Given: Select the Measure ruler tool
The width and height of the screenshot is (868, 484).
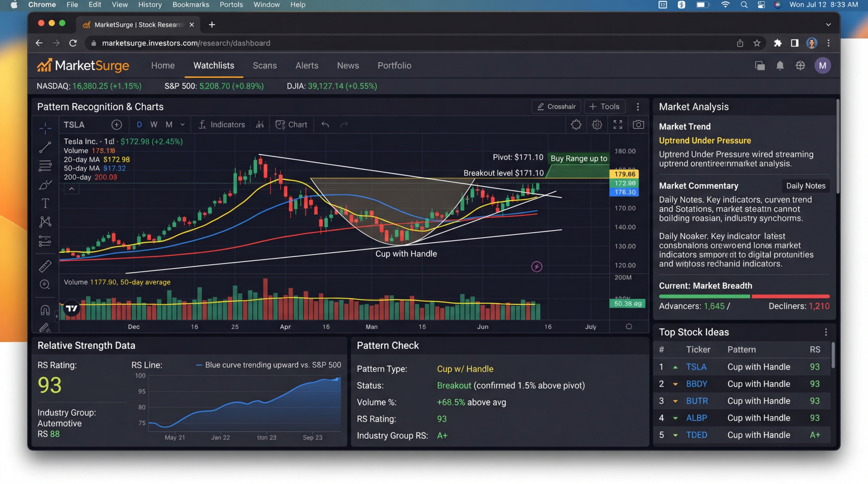Looking at the screenshot, I should click(x=45, y=266).
